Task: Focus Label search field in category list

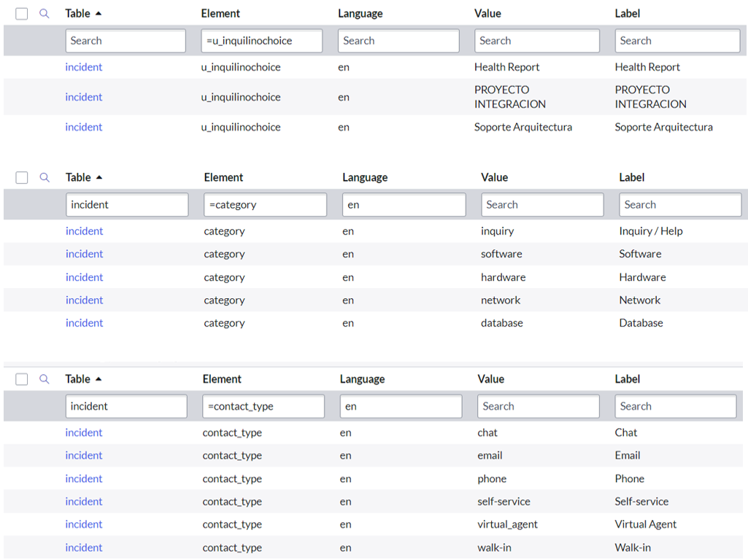Action: click(x=680, y=204)
